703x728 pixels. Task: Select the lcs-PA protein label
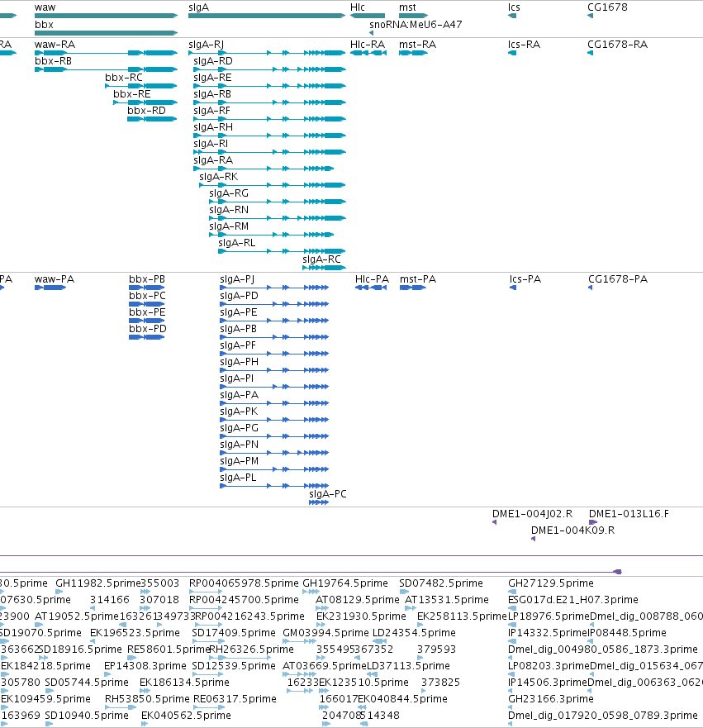coord(525,279)
